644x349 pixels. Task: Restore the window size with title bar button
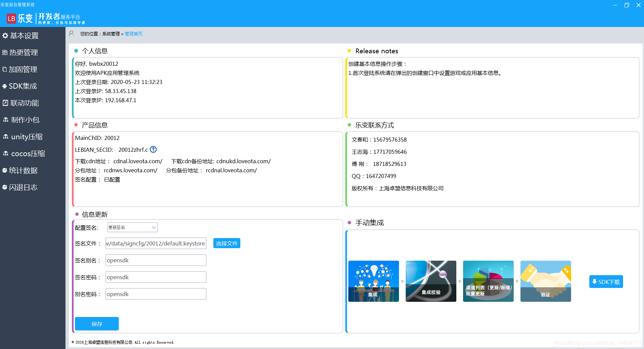(x=627, y=5)
